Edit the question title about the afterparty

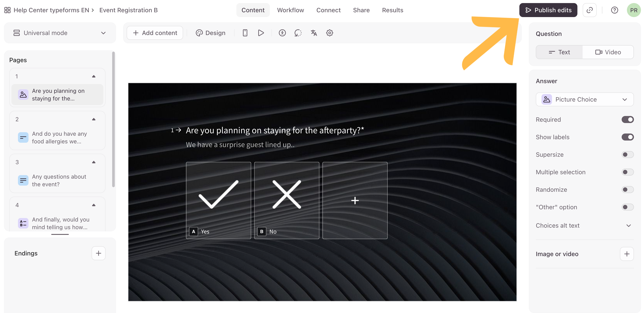pos(275,130)
